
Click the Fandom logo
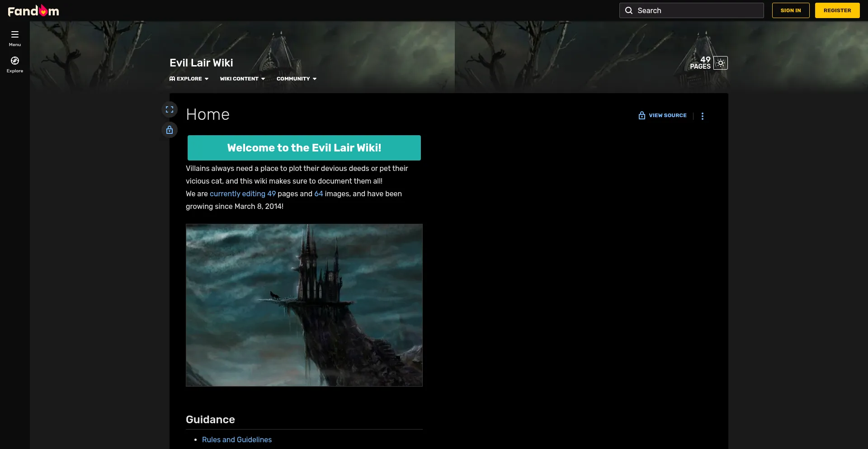[x=33, y=10]
